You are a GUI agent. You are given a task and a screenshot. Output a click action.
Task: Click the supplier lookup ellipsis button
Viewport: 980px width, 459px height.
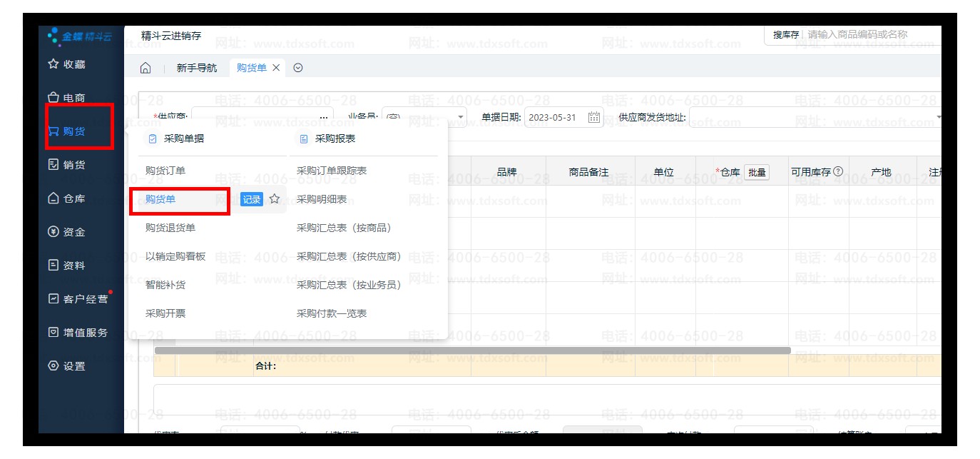tap(324, 118)
